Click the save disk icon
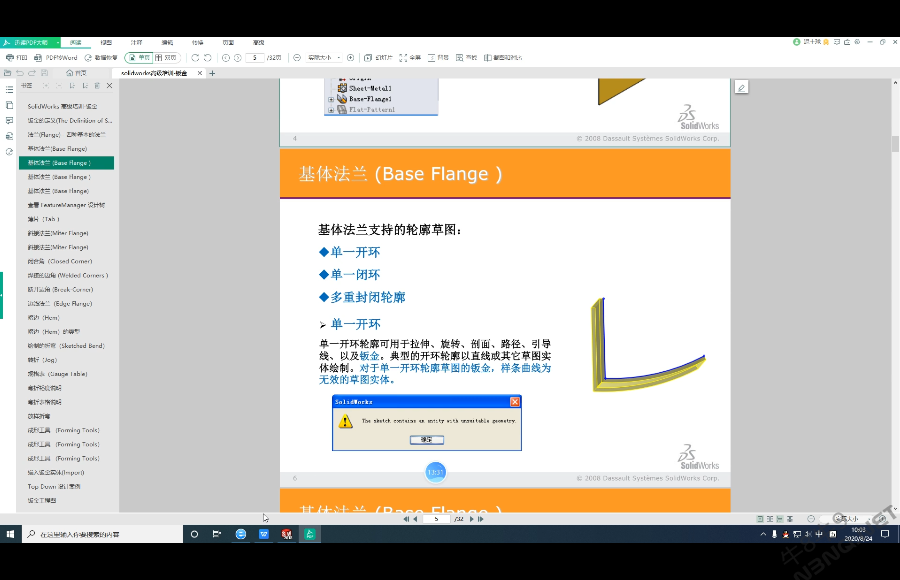Image resolution: width=900 pixels, height=580 pixels. (x=45, y=73)
